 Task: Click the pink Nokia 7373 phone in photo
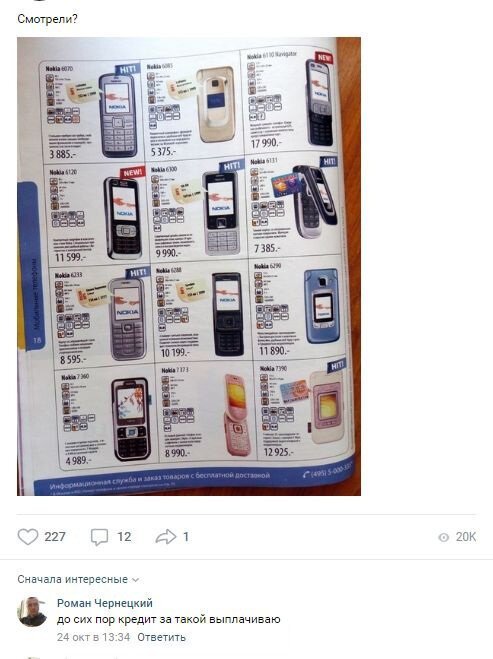[237, 414]
